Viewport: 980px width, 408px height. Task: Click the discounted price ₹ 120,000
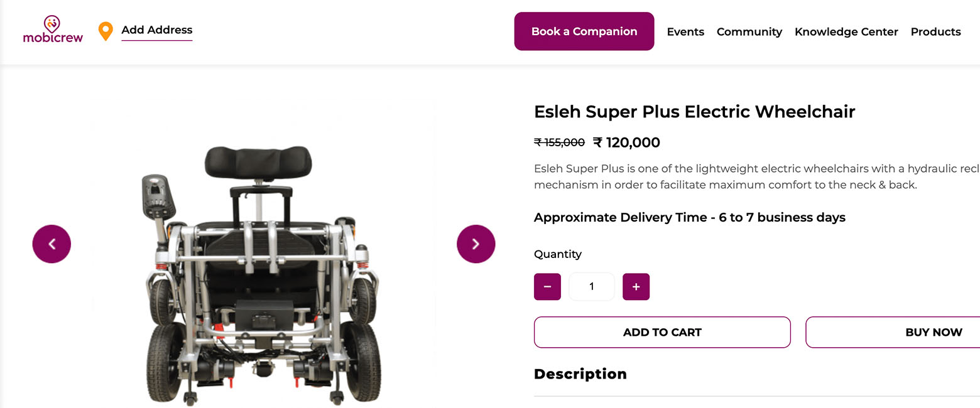pos(626,142)
